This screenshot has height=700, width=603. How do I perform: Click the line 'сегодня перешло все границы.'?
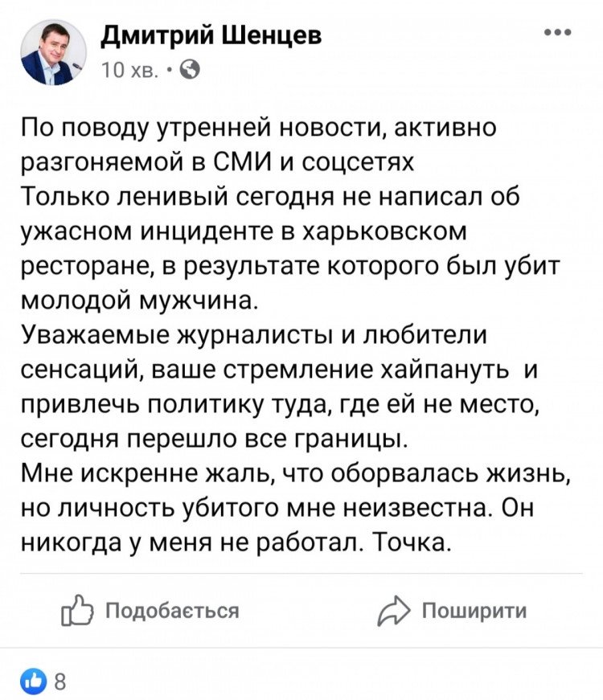[215, 440]
